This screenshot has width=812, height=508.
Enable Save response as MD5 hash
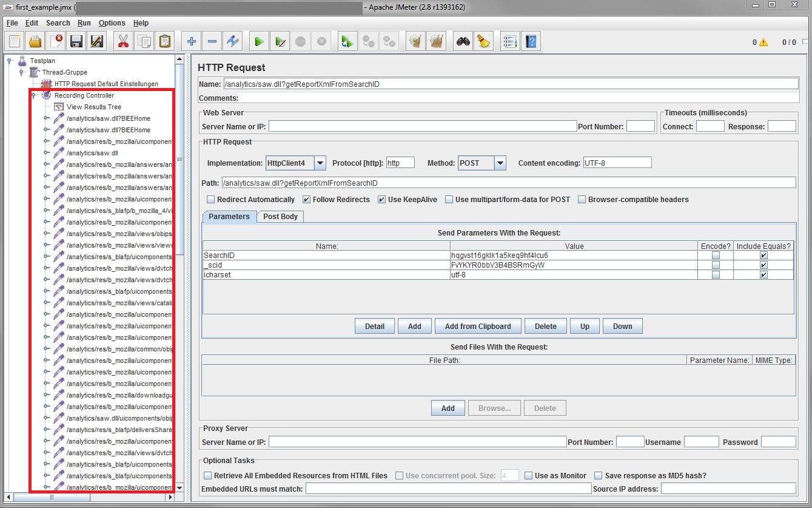pos(599,476)
